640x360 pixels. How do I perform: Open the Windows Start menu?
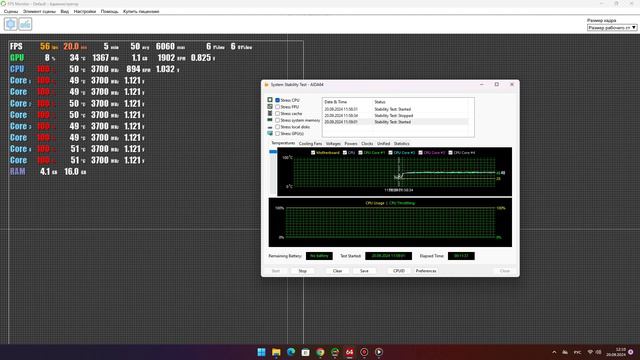point(261,352)
